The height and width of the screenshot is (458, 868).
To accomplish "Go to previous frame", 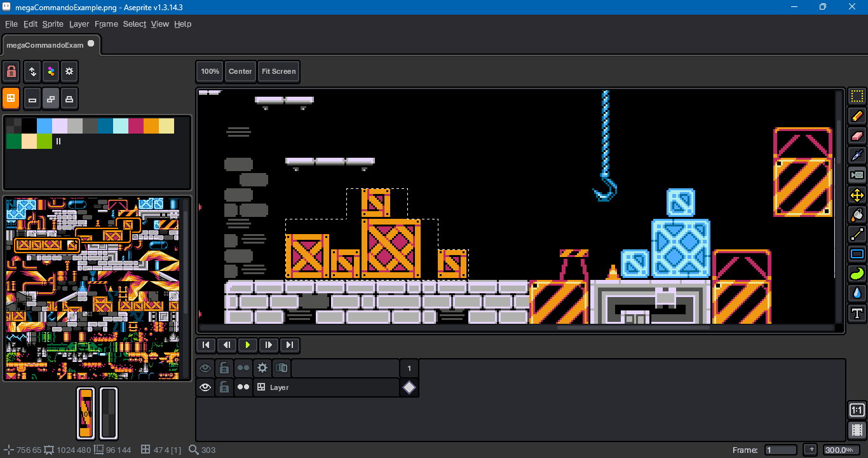I will click(x=227, y=345).
